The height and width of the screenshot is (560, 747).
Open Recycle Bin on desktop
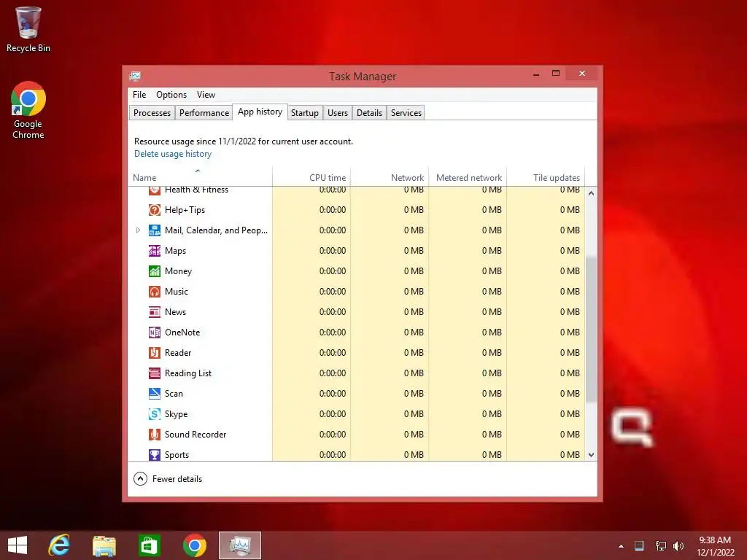(28, 28)
